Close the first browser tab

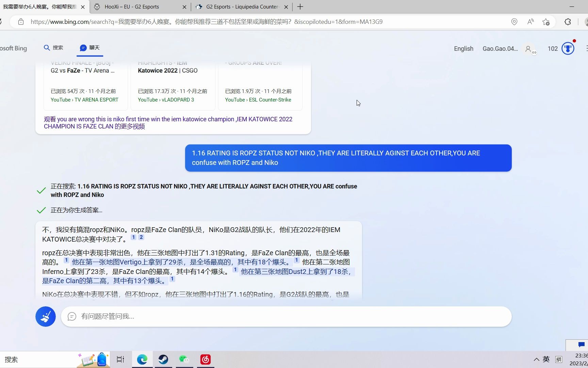tap(83, 7)
